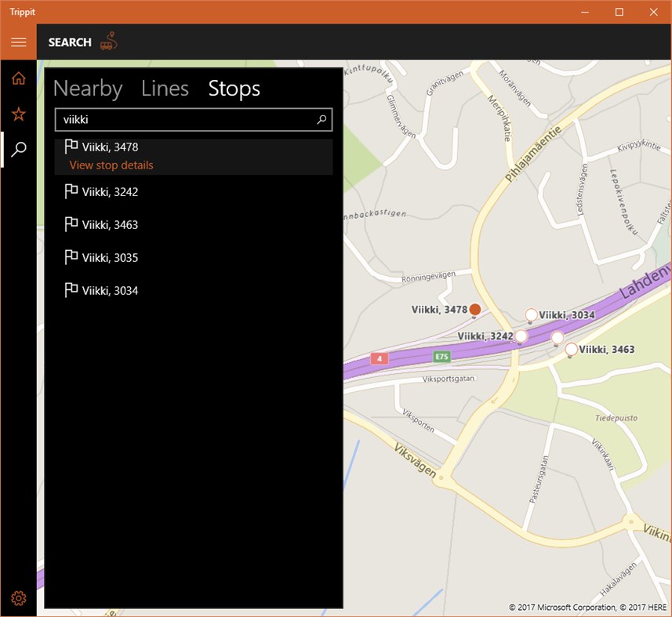The image size is (672, 617).
Task: Open the hamburger navigation menu
Action: coord(18,42)
